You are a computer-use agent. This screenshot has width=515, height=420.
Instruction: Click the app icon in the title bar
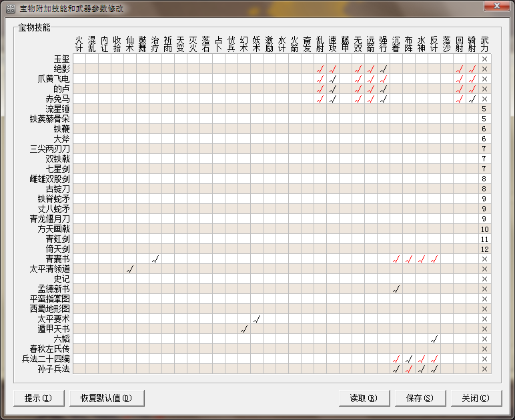pos(11,8)
